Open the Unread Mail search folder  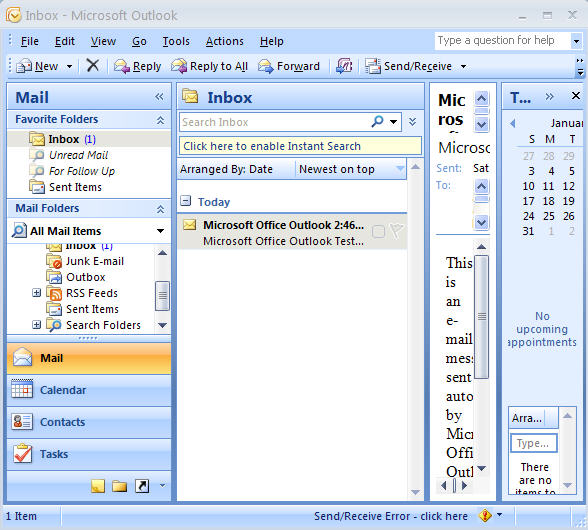pyautogui.click(x=78, y=155)
